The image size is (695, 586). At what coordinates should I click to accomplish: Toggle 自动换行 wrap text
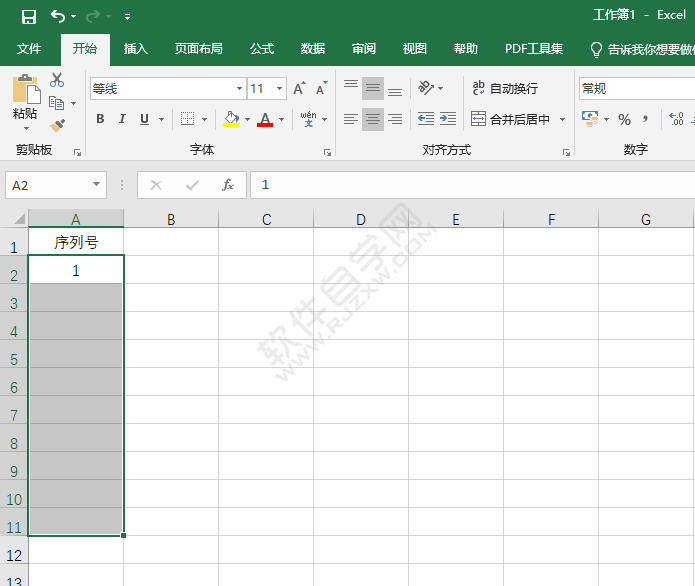tap(505, 89)
